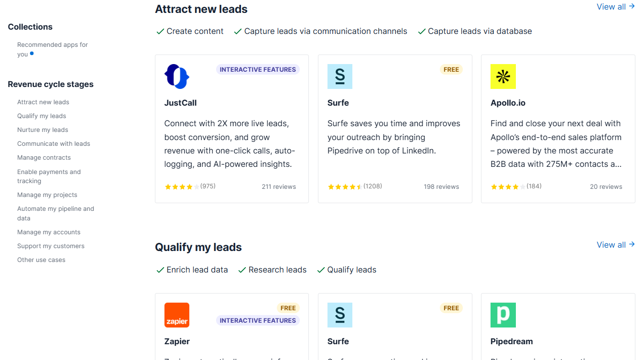The height and width of the screenshot is (360, 644).
Task: Click the Apollo.io yellow logo icon
Action: (503, 76)
